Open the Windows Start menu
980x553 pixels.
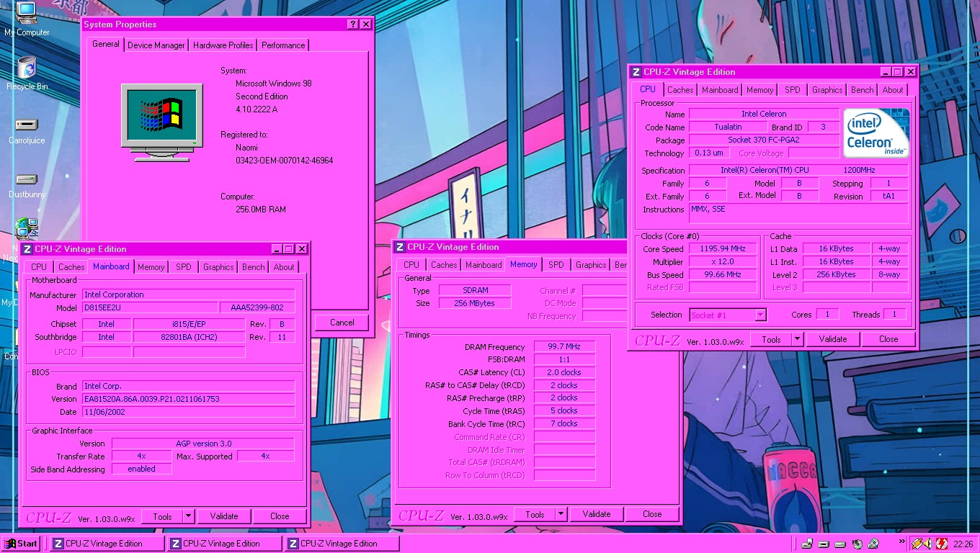click(x=21, y=544)
